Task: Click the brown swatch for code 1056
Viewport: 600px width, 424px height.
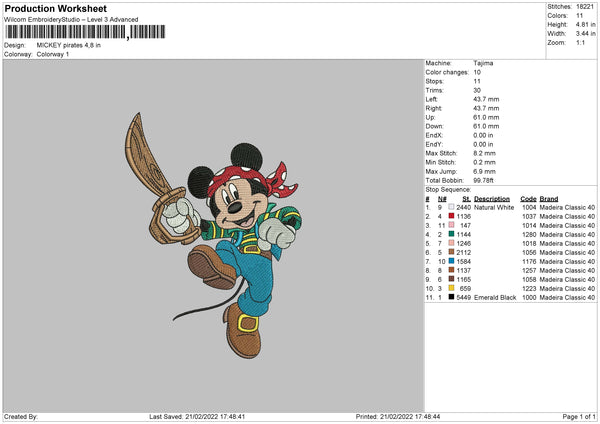Action: (451, 252)
